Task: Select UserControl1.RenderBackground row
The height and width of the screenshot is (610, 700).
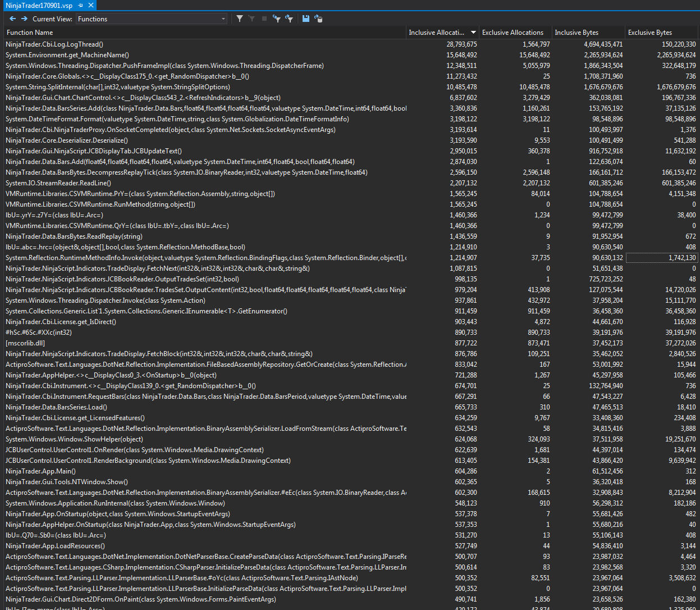Action: [x=350, y=461]
